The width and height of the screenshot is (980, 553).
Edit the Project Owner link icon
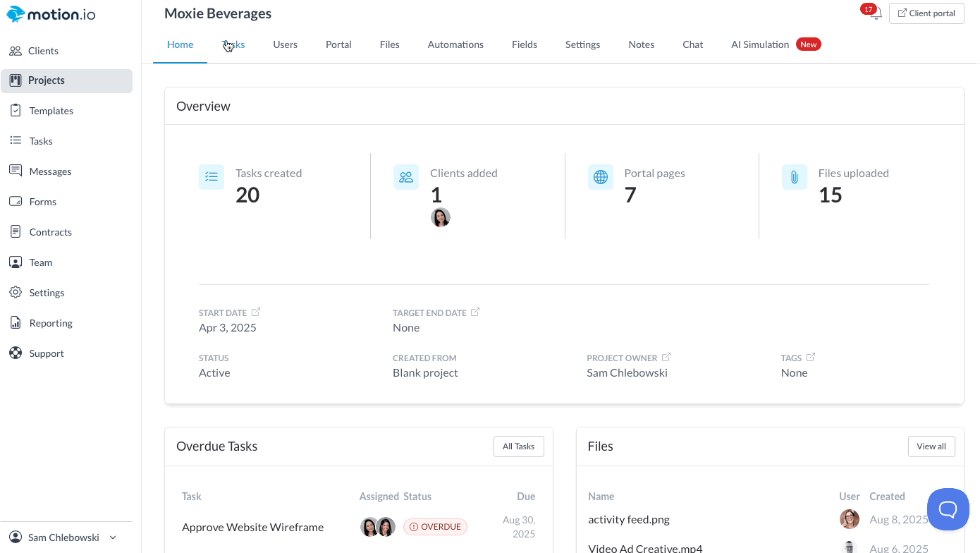666,357
